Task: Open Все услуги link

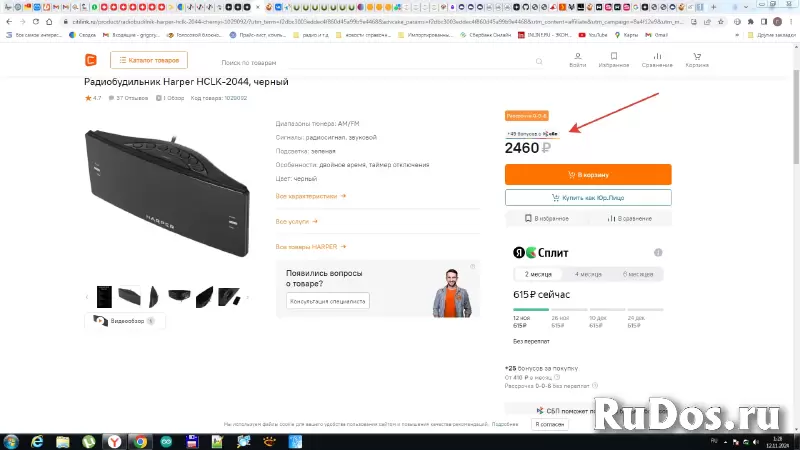Action: [x=296, y=221]
